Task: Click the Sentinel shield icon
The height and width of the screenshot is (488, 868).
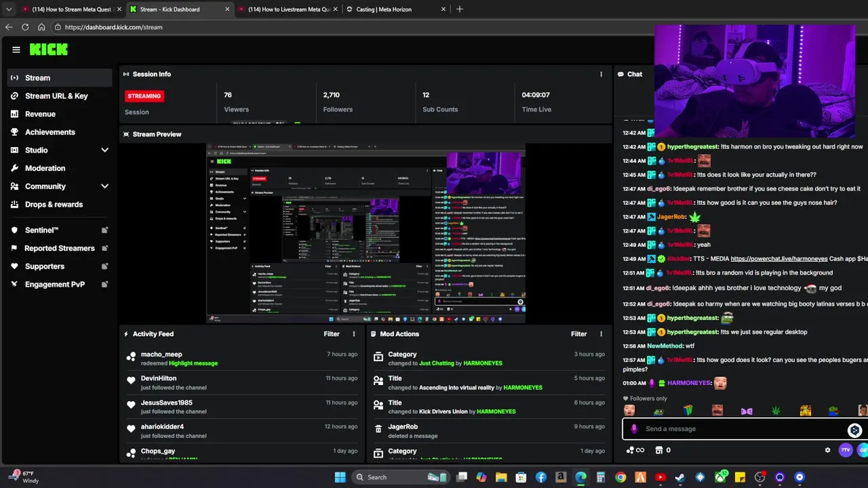Action: 14,230
